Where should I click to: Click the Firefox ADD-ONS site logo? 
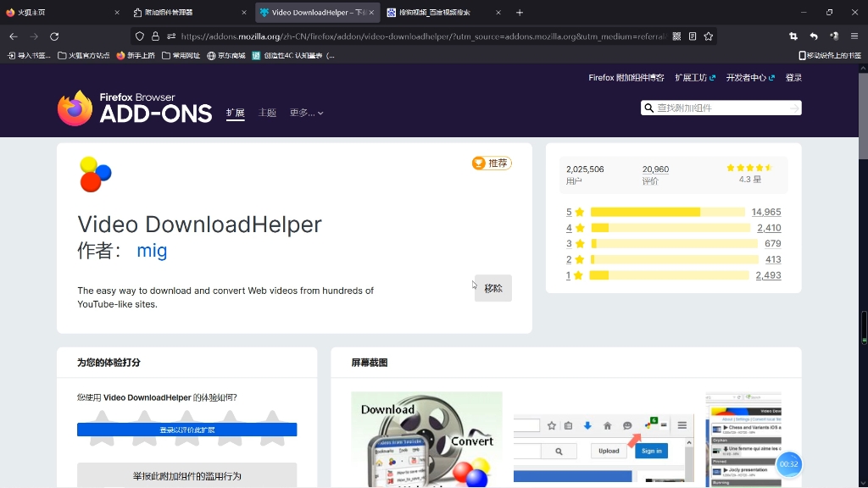pyautogui.click(x=134, y=105)
